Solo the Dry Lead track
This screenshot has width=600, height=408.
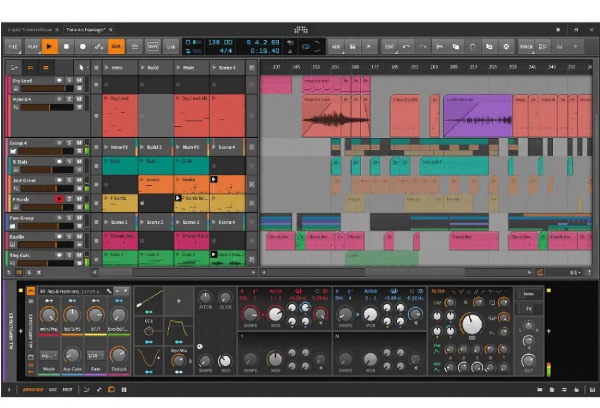coord(69,80)
